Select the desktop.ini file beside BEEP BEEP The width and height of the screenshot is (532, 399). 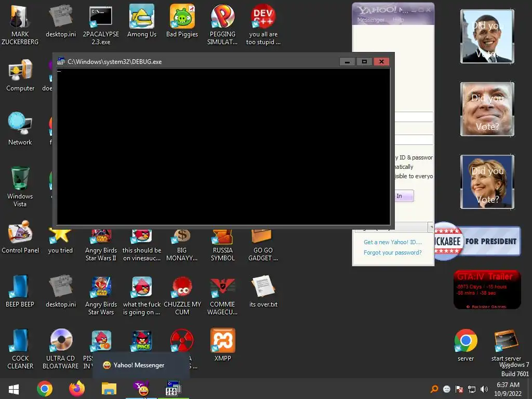coord(61,291)
